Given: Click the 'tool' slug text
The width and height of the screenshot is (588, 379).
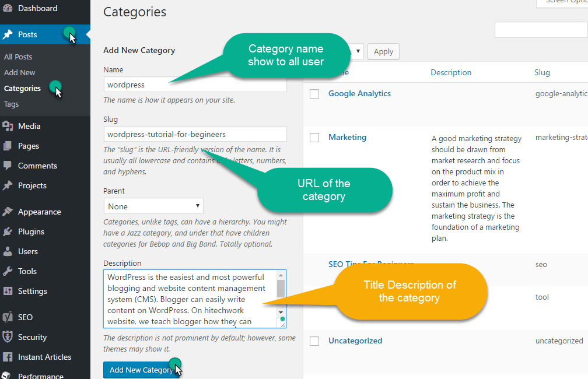Looking at the screenshot, I should click(542, 297).
